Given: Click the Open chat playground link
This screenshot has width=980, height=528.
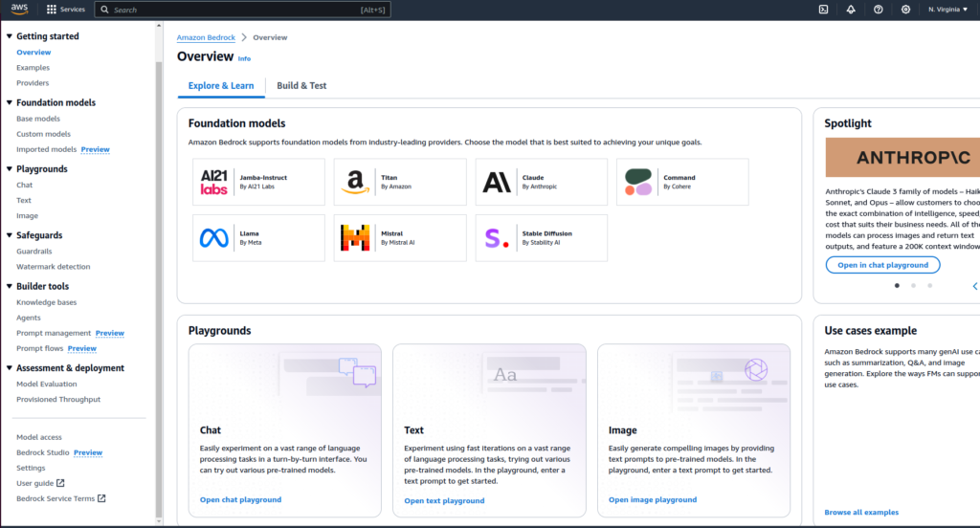Looking at the screenshot, I should [240, 500].
